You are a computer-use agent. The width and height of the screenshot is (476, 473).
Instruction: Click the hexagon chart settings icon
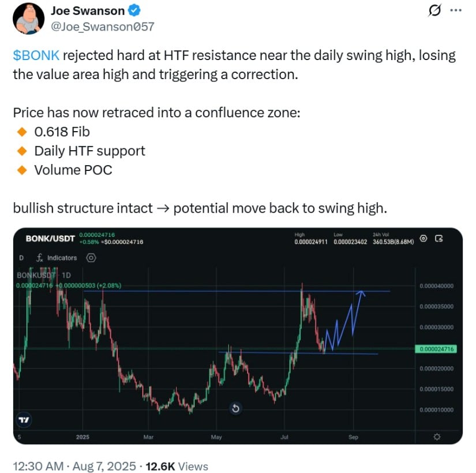point(91,258)
